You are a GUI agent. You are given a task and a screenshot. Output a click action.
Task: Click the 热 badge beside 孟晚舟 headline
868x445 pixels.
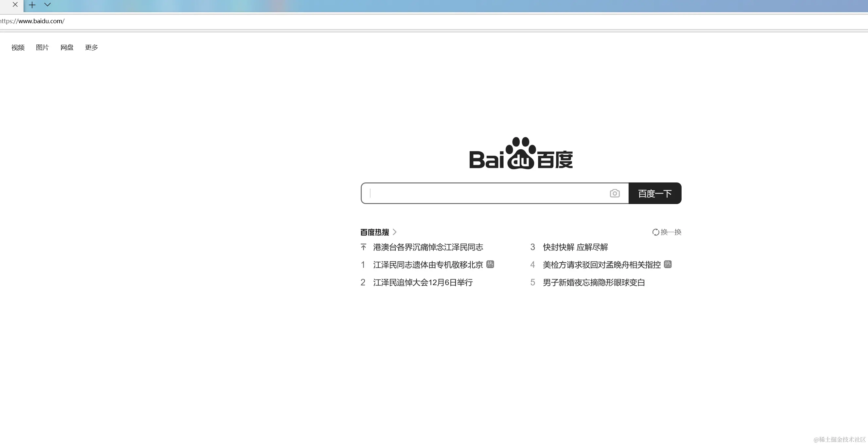point(667,265)
